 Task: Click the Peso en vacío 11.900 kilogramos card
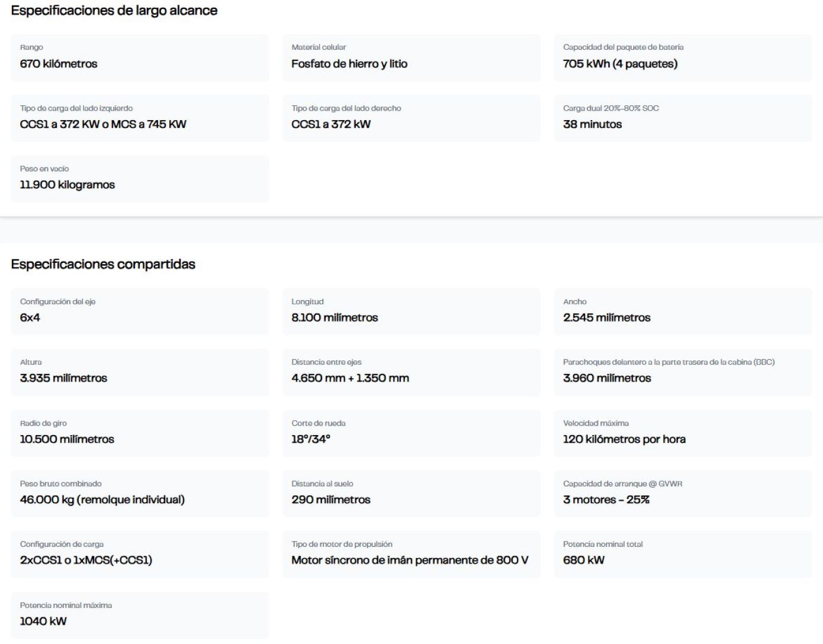(x=140, y=178)
